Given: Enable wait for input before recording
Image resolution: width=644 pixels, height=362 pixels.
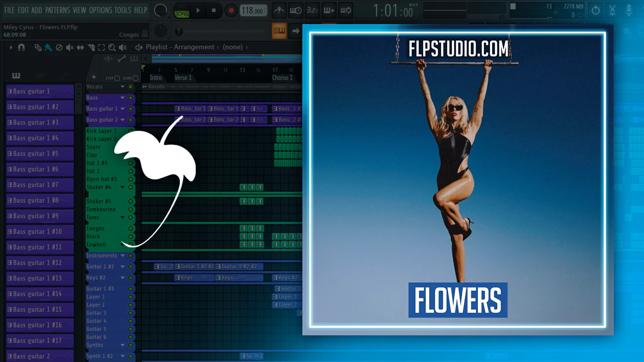Looking at the screenshot, I should tap(296, 10).
